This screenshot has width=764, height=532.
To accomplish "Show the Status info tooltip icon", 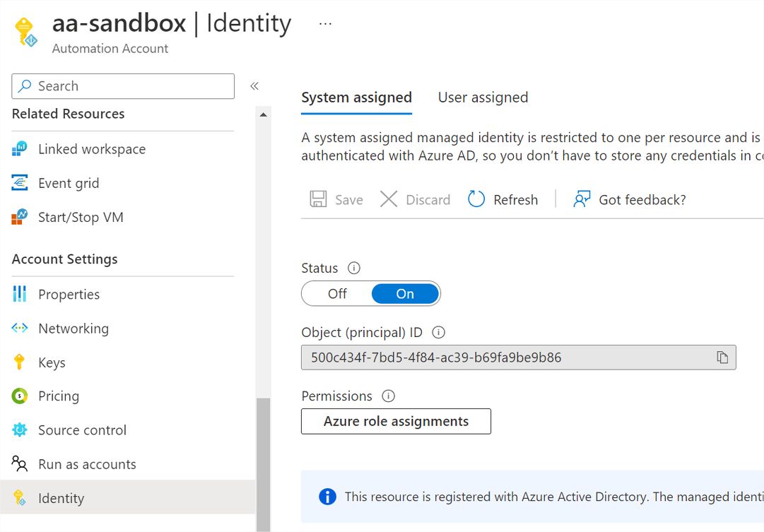I will [354, 268].
